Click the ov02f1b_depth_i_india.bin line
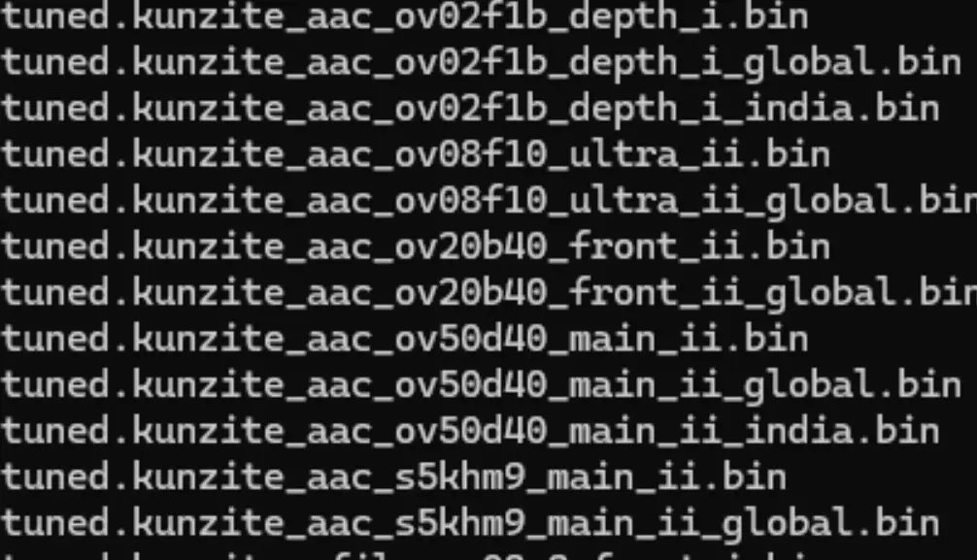This screenshot has height=560, width=977. click(x=470, y=109)
